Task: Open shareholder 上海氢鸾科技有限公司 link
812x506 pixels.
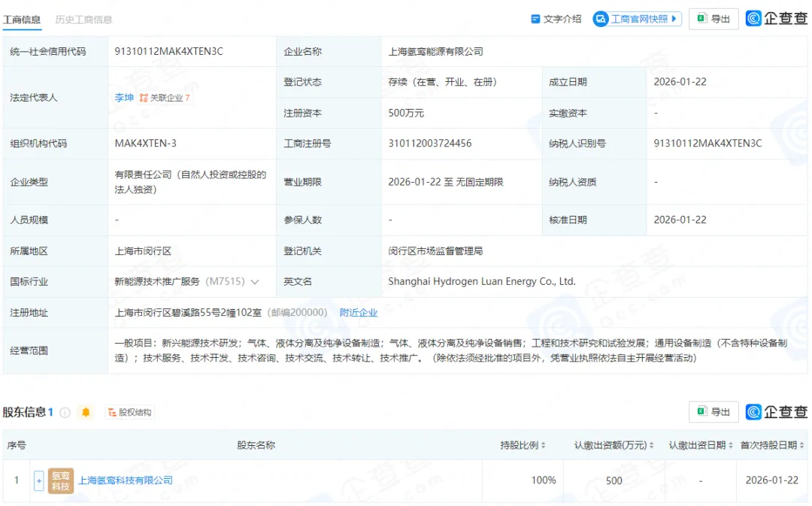Action: tap(124, 480)
